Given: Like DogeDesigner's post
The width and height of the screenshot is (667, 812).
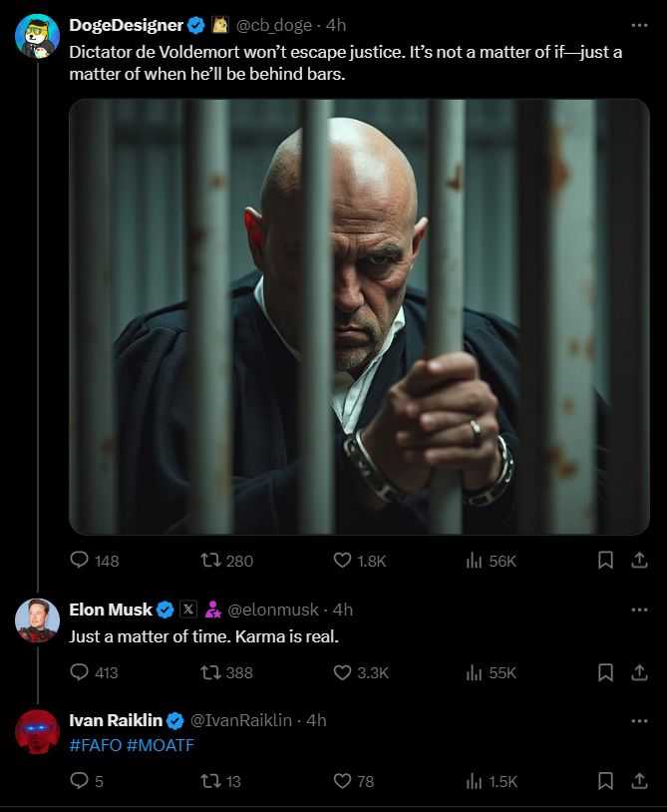Looking at the screenshot, I should (343, 561).
